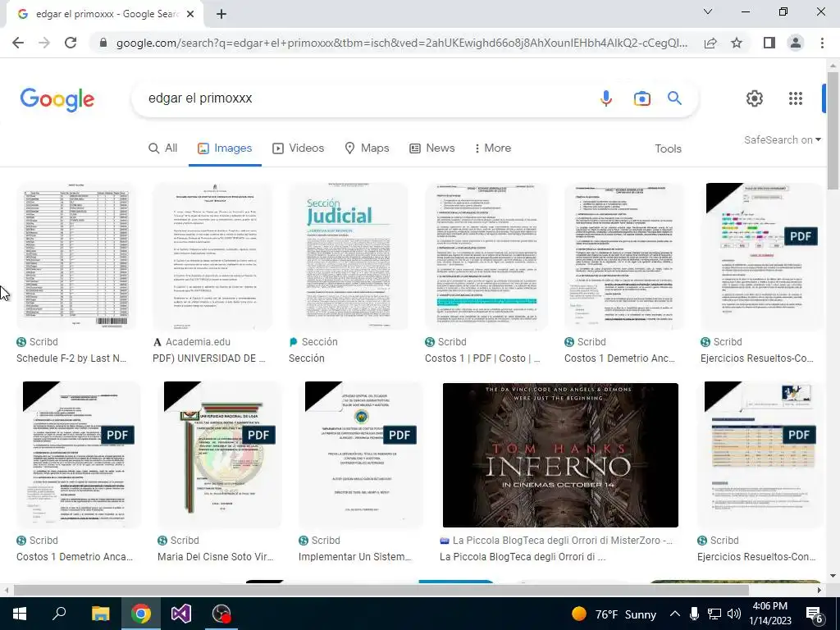Click the browser address bar URL

tap(402, 43)
